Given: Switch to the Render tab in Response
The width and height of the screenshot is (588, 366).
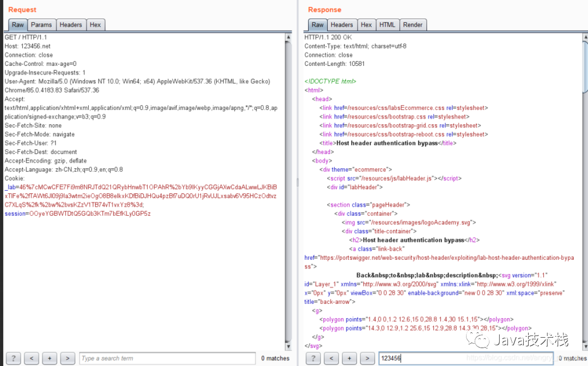Looking at the screenshot, I should point(413,25).
